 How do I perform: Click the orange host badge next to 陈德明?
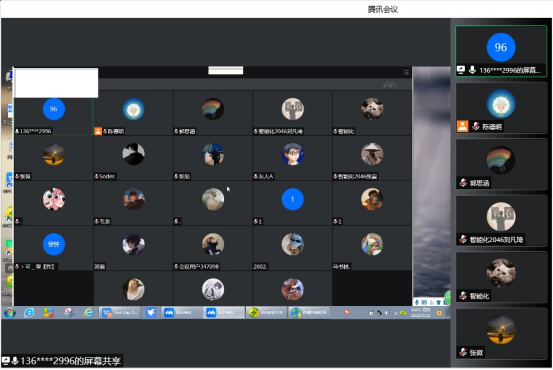tap(462, 126)
